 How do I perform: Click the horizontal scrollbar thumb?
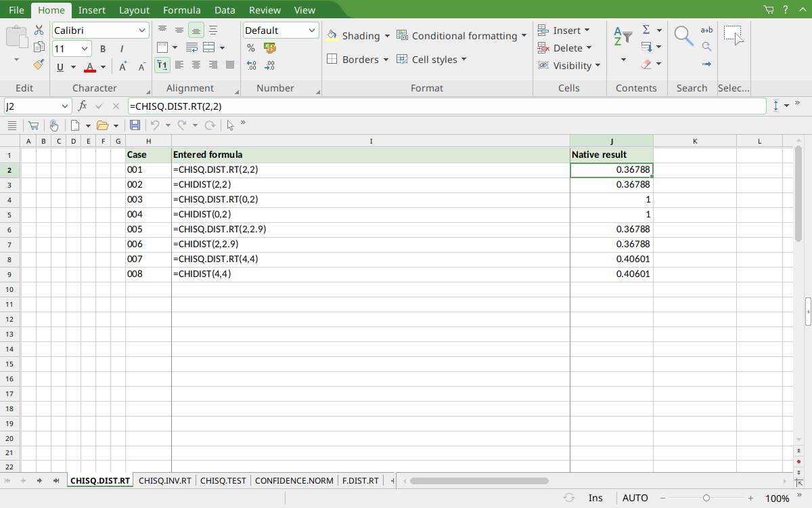click(479, 481)
